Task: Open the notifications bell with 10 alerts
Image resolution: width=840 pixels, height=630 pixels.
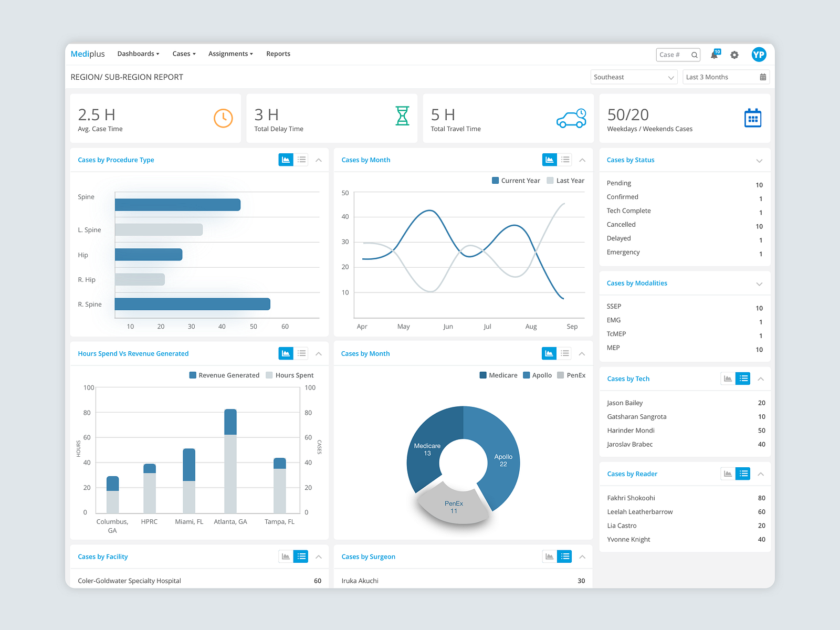Action: point(715,55)
